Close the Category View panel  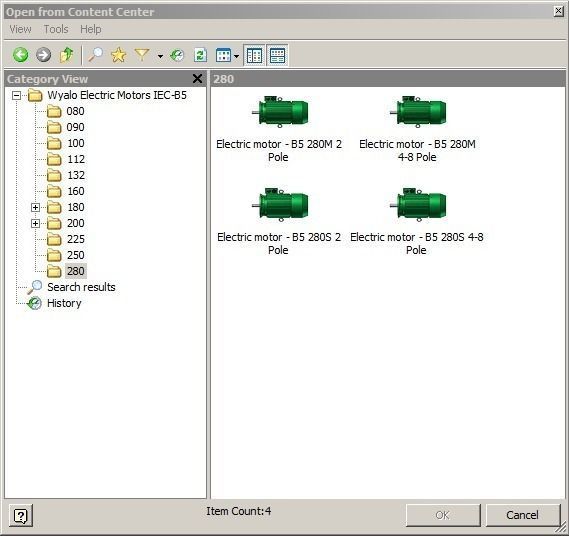197,78
